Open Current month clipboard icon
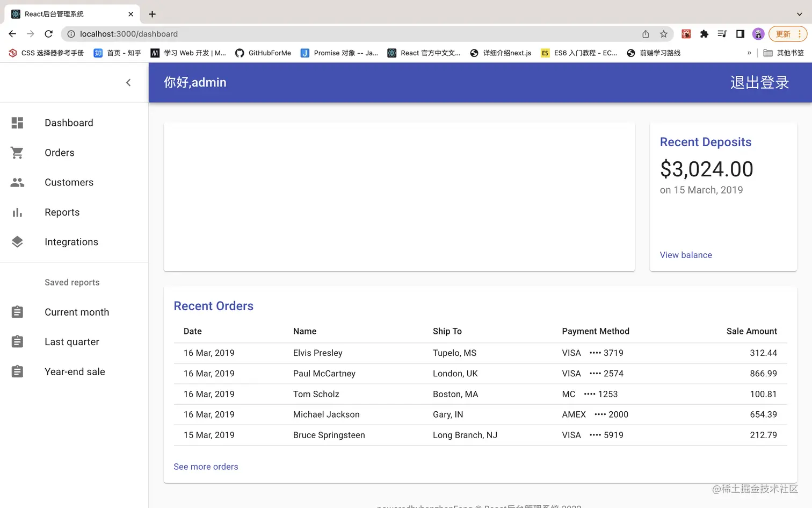The width and height of the screenshot is (812, 508). (17, 312)
